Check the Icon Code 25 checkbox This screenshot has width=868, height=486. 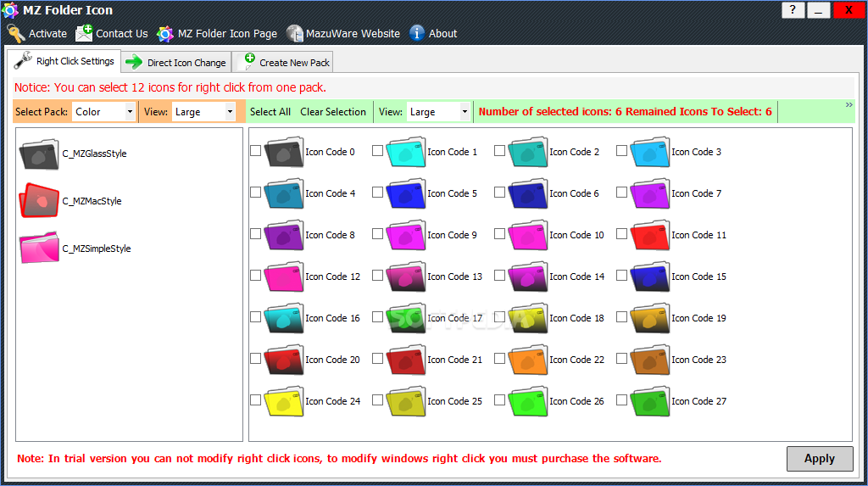click(377, 400)
